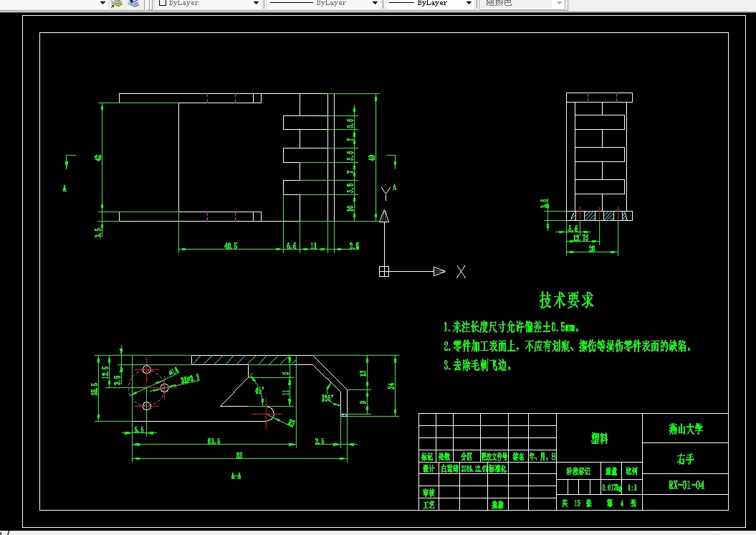The width and height of the screenshot is (756, 535).
Task: Select the 阶段标记 header cell
Action: pos(578,471)
